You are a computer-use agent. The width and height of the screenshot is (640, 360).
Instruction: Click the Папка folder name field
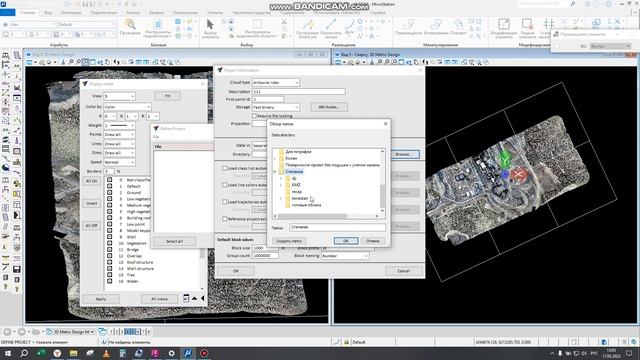point(337,227)
